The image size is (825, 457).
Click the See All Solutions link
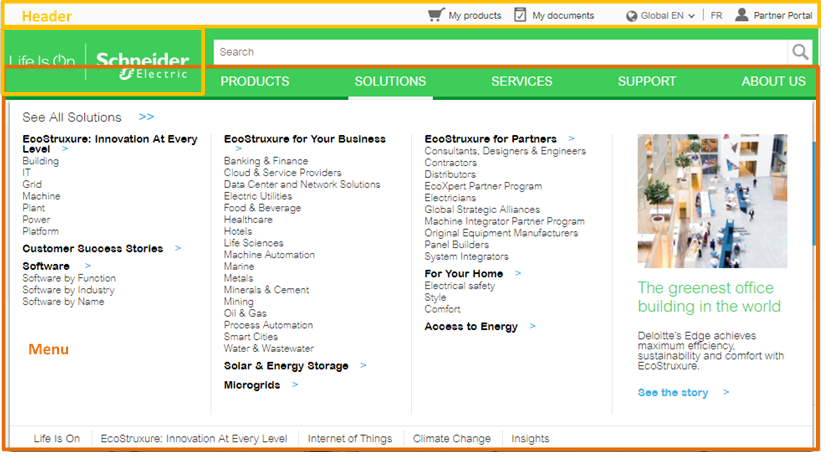click(72, 117)
